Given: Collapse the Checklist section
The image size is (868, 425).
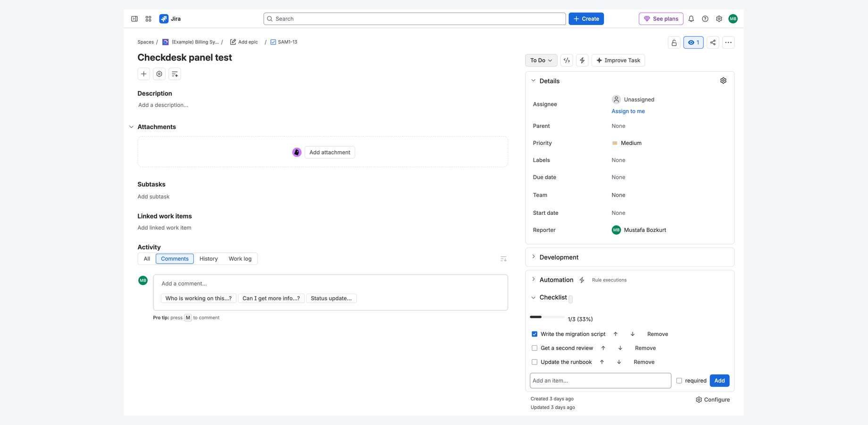Looking at the screenshot, I should click(534, 297).
